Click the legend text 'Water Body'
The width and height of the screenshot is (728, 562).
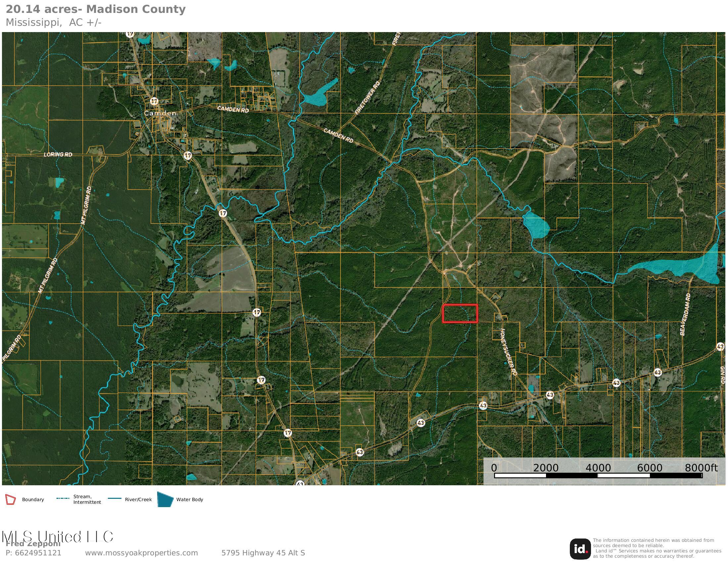(x=190, y=499)
